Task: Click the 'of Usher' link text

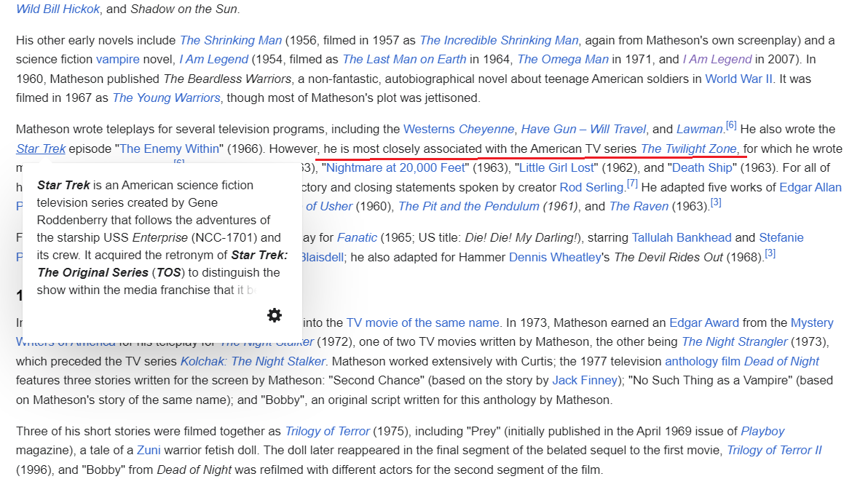Action: (x=329, y=206)
